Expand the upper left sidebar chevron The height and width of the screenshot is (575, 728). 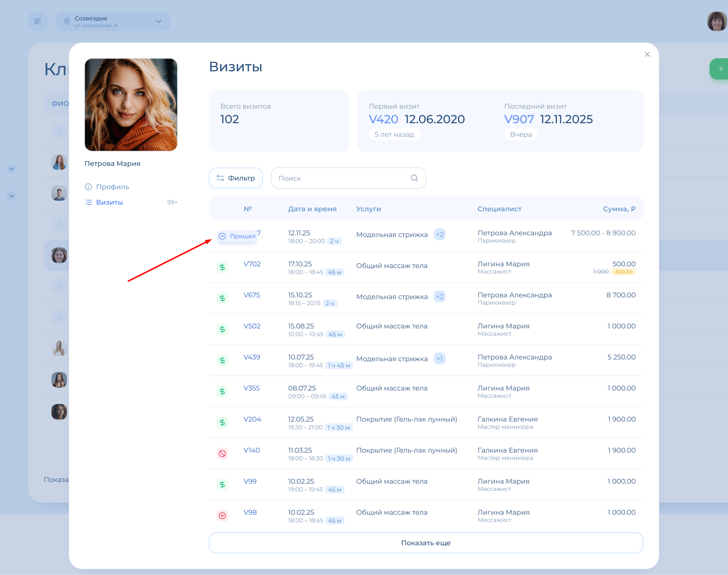(x=12, y=169)
